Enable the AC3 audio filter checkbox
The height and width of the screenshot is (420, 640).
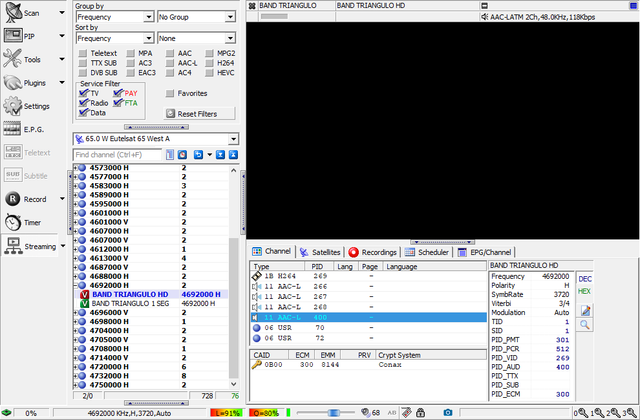131,63
